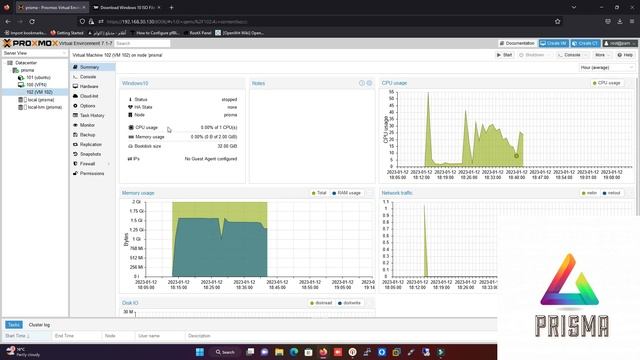Click the Replication icon in sidebar

click(75, 144)
